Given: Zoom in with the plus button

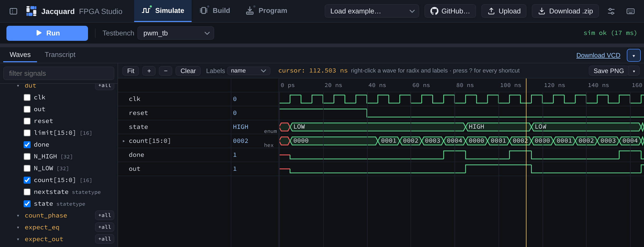Looking at the screenshot, I should [x=149, y=71].
